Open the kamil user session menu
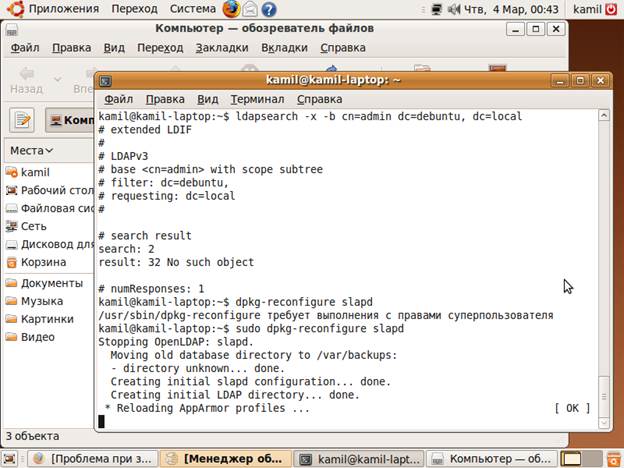The width and height of the screenshot is (624, 468). [x=600, y=10]
